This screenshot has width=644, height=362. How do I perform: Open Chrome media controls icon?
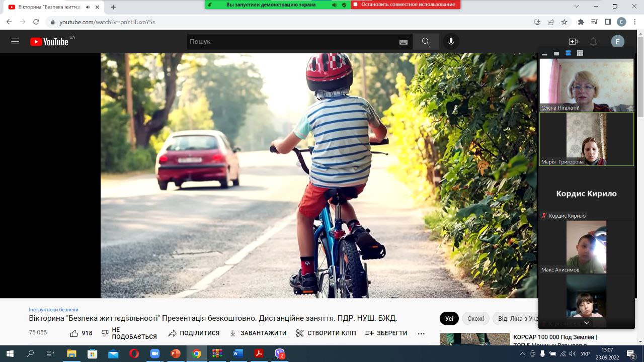[x=595, y=22]
